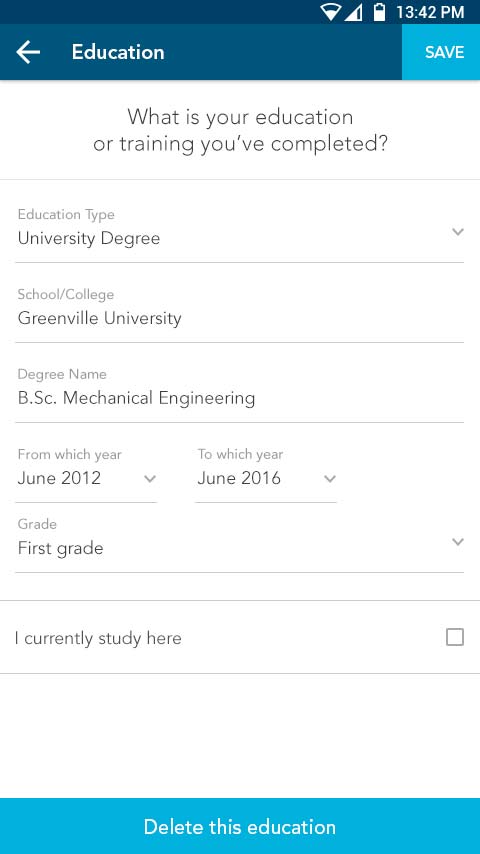Tap Delete this education button
The image size is (480, 854).
(x=240, y=826)
